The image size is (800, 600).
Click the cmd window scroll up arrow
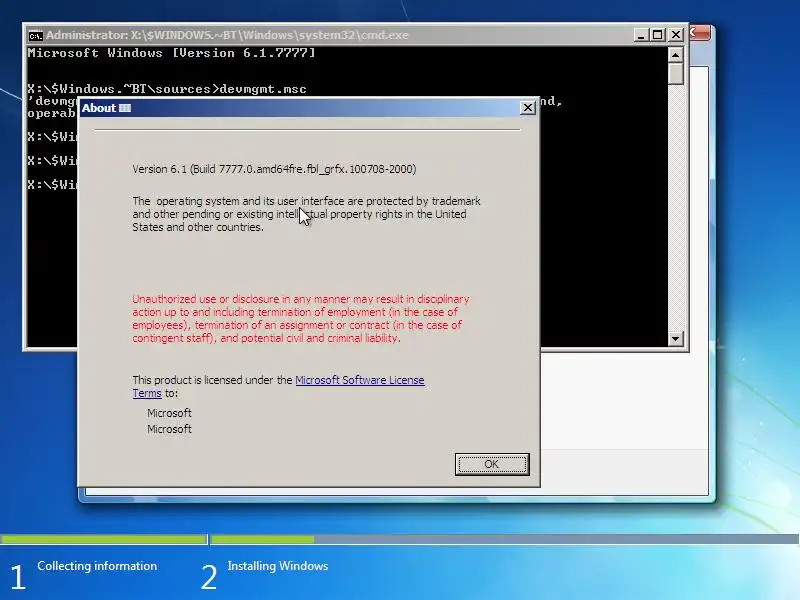tap(676, 55)
